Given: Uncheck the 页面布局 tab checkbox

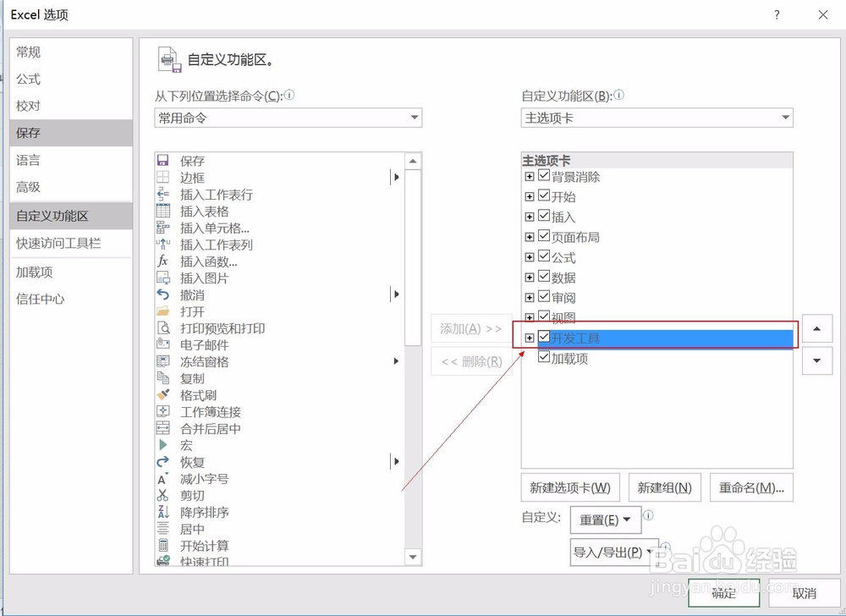Looking at the screenshot, I should point(544,236).
